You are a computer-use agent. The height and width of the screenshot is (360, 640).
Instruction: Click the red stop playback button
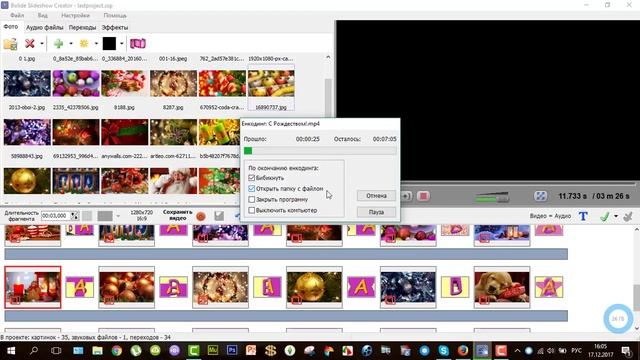tap(423, 196)
